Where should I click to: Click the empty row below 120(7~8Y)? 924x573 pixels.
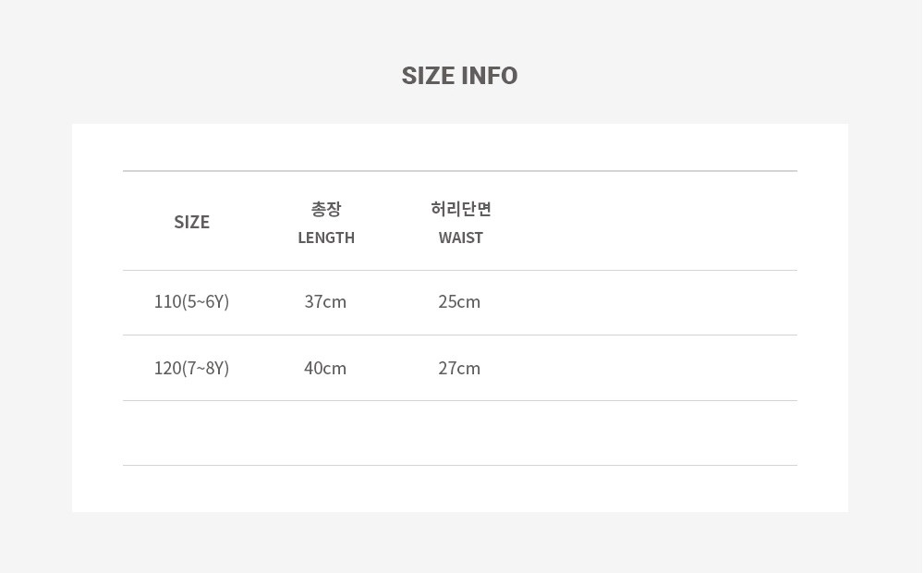click(459, 433)
